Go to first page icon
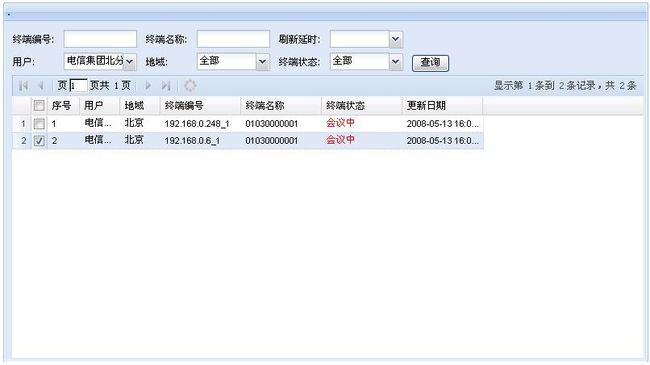This screenshot has height=365, width=650. pyautogui.click(x=23, y=86)
